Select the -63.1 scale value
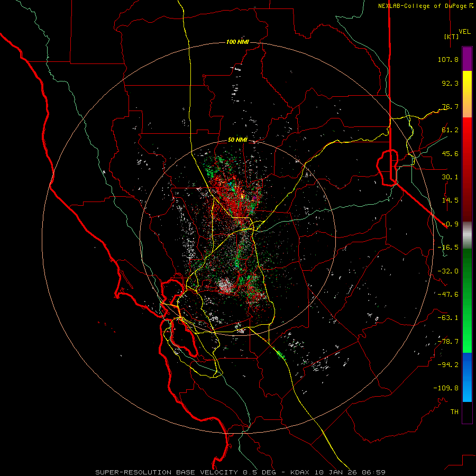The height and width of the screenshot is (476, 476). 448,318
